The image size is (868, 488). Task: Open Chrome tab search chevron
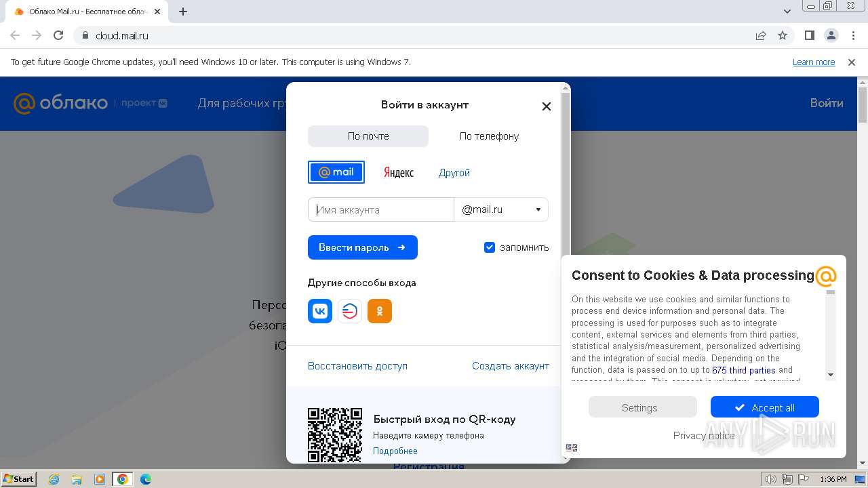tap(787, 12)
